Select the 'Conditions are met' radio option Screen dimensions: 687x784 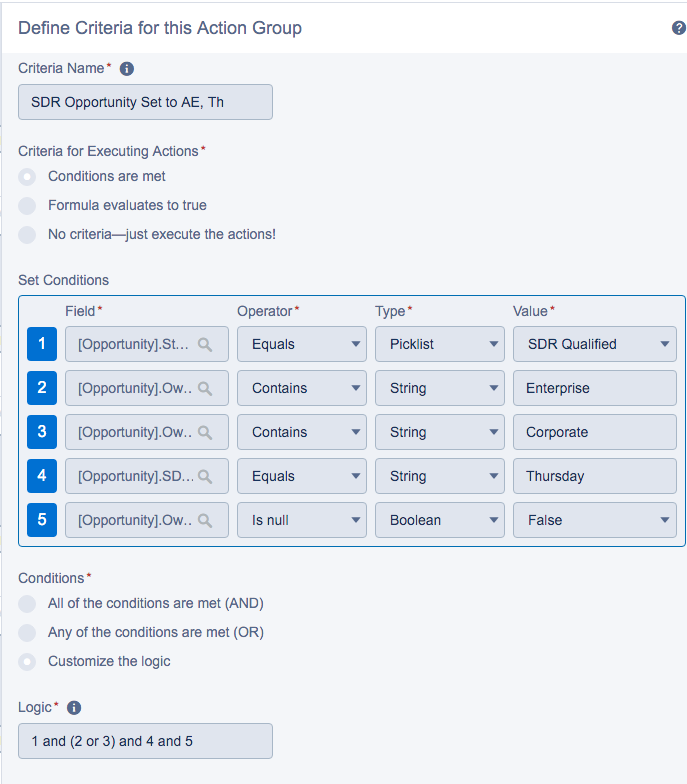28,177
